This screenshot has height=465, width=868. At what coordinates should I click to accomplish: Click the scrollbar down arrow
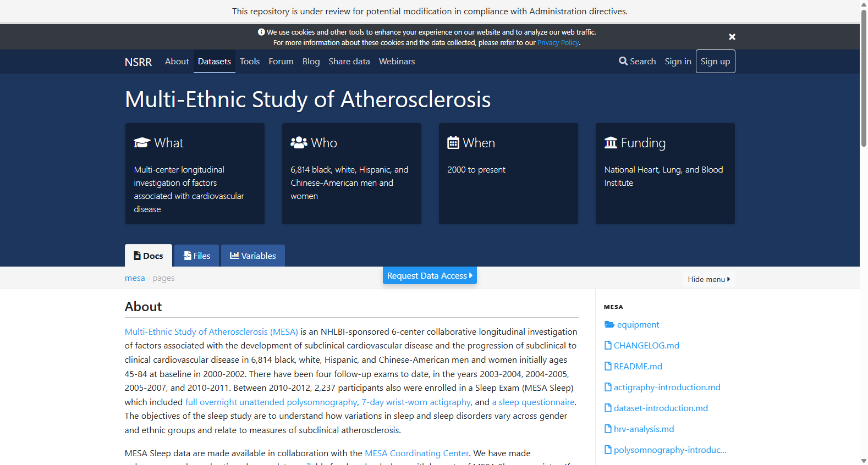864,461
